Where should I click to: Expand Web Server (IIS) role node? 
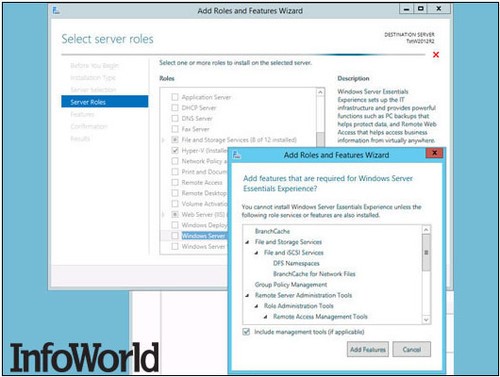pyautogui.click(x=163, y=215)
